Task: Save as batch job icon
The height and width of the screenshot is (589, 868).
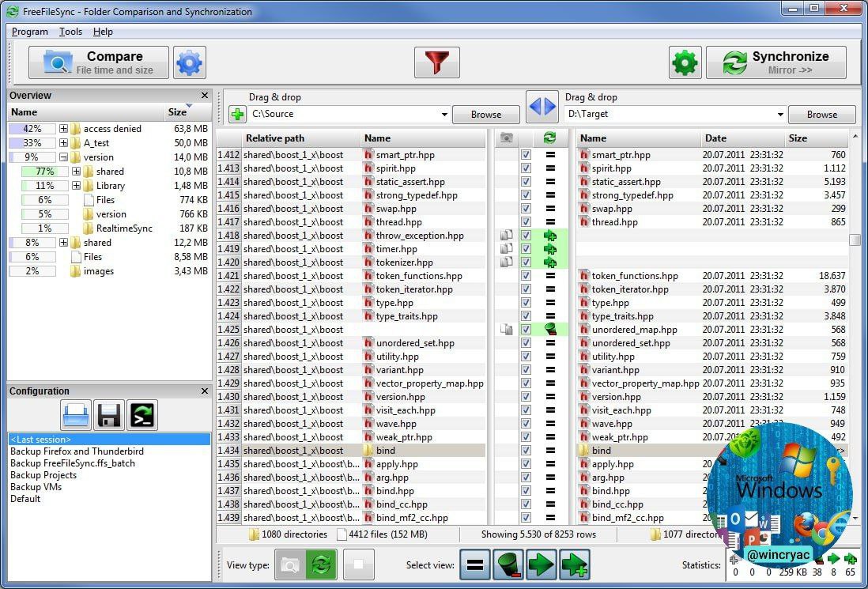Action: pos(142,415)
